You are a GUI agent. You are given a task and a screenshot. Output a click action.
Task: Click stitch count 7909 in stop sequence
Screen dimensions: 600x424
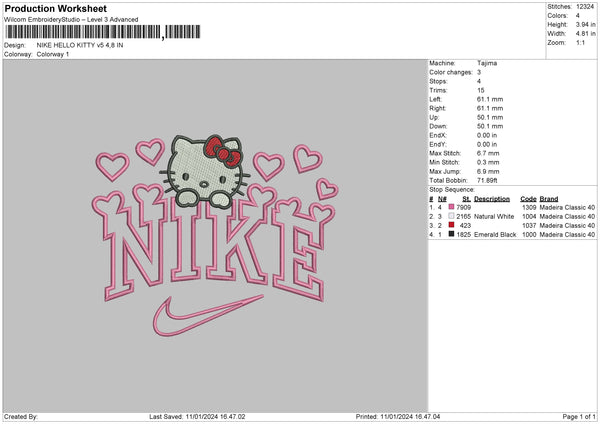pos(464,207)
